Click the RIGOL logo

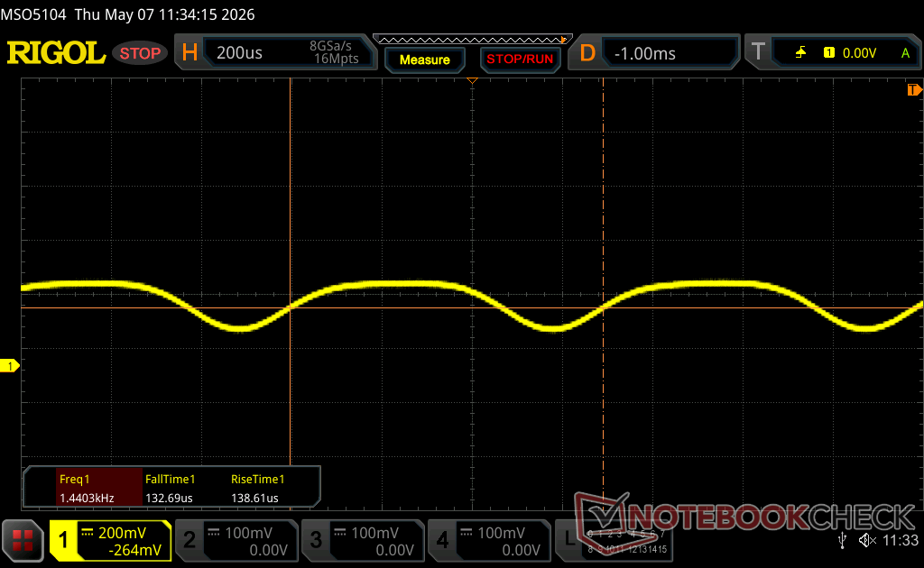pyautogui.click(x=56, y=53)
